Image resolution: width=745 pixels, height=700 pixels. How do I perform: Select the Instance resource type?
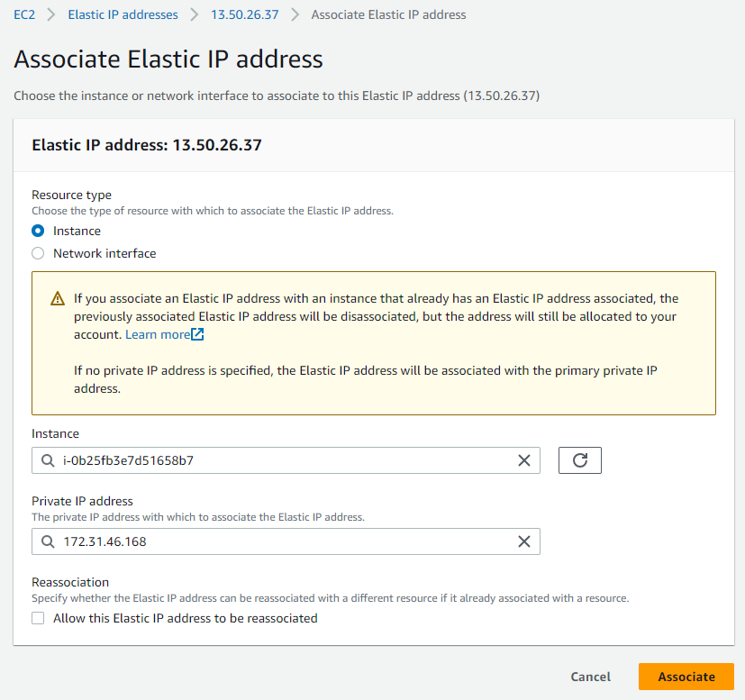pos(38,231)
